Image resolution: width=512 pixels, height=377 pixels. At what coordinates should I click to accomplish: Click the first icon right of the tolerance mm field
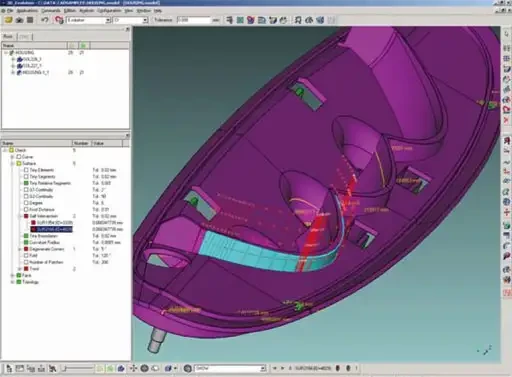[x=229, y=20]
